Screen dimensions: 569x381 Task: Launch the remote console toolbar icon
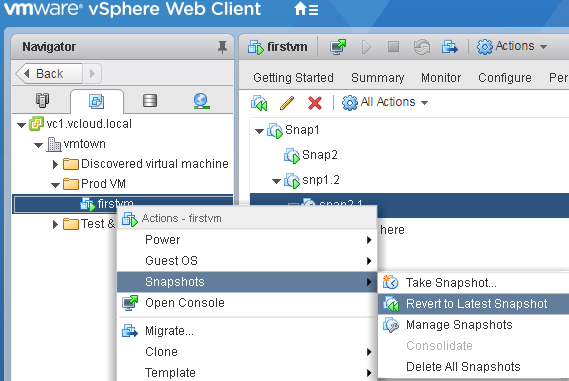pyautogui.click(x=338, y=47)
